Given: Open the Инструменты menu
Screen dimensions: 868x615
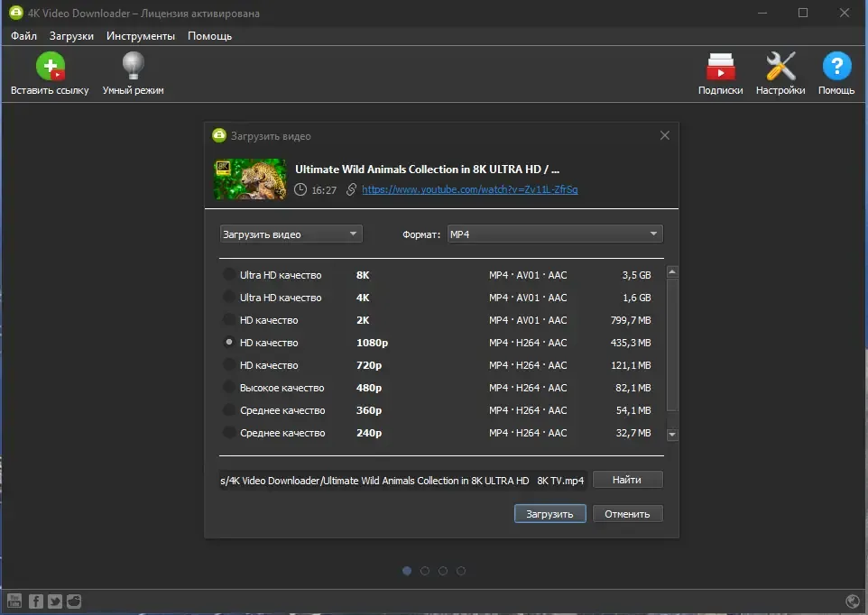Looking at the screenshot, I should coord(141,36).
